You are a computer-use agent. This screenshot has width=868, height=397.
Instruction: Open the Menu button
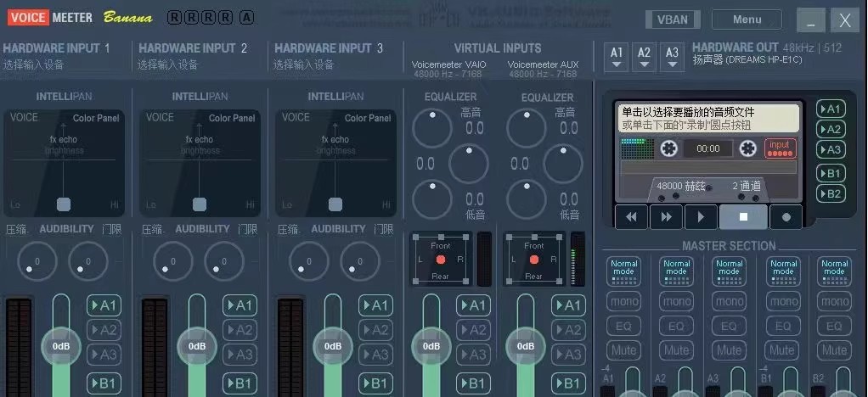747,20
